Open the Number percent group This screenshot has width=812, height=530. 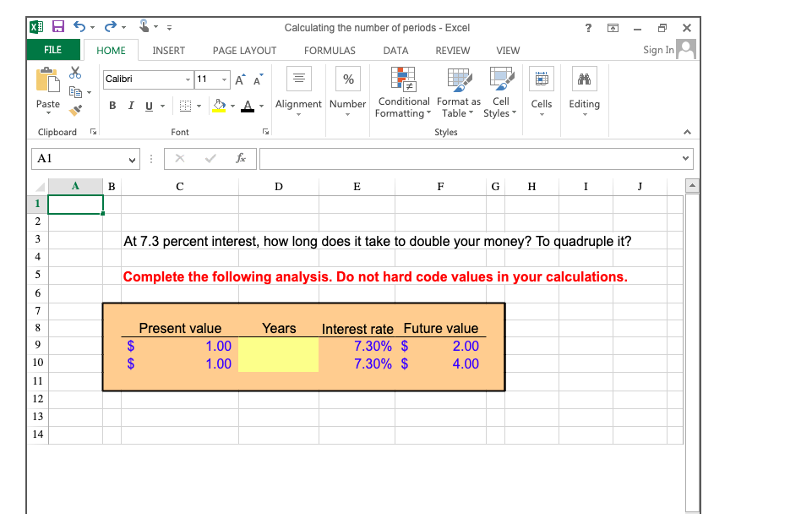(348, 91)
